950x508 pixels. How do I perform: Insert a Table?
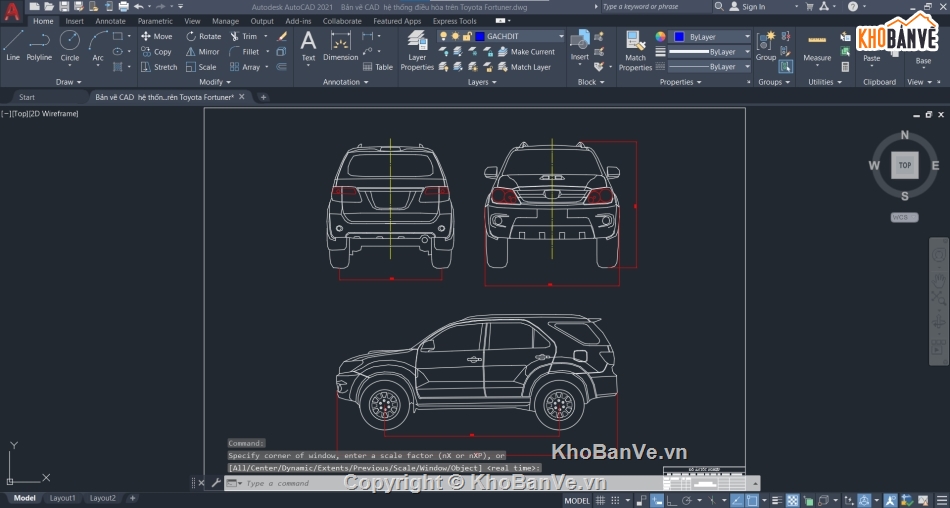[x=378, y=67]
